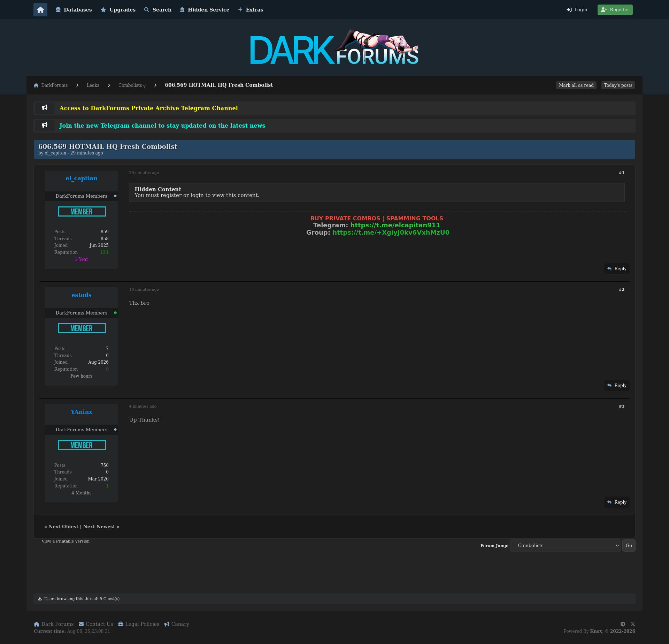Viewport: 669px width, 644px height.
Task: Click the DarkForums logo banner
Action: (334, 47)
